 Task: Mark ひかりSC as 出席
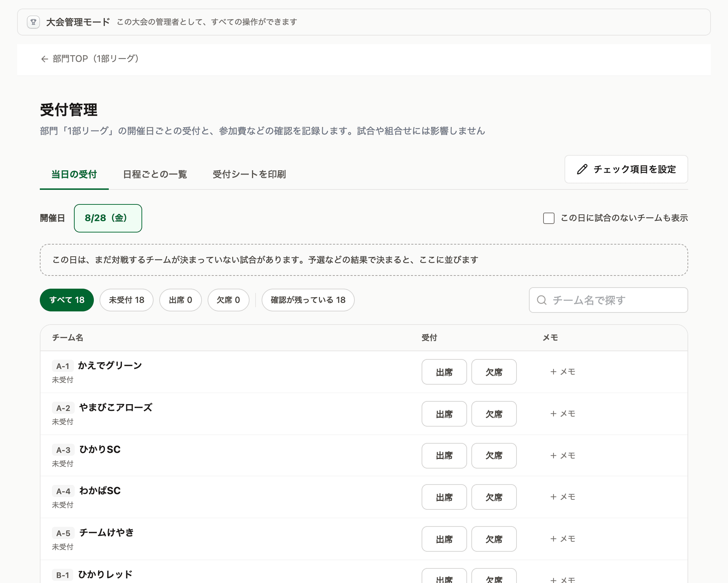[444, 456]
